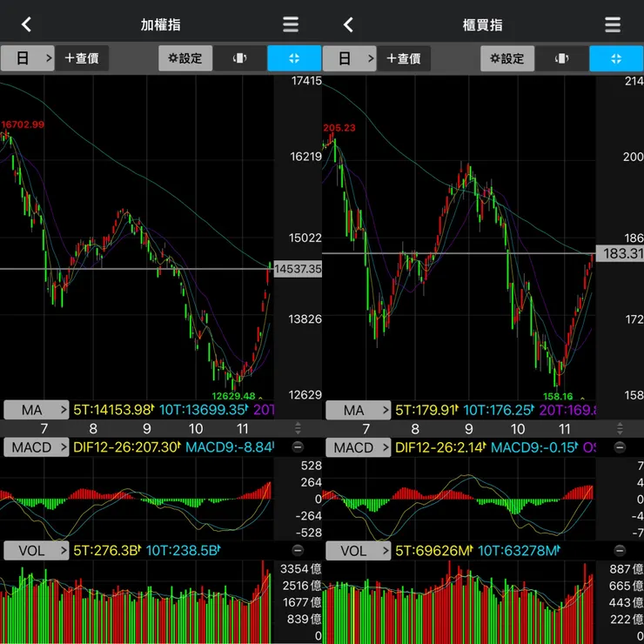The image size is (644, 644).
Task: Expand VOL indicator selector in 櫃買指 panel
Action: tap(359, 550)
